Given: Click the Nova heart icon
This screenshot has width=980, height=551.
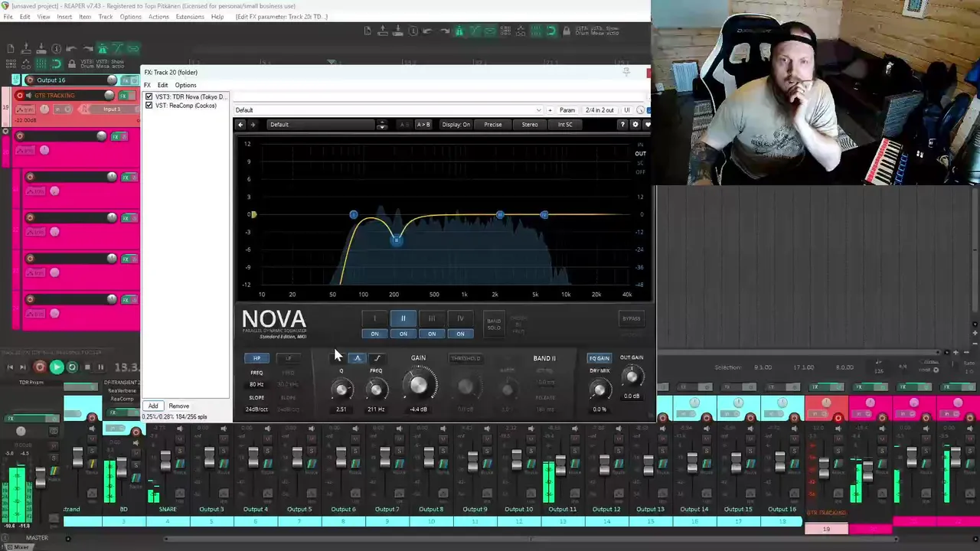Looking at the screenshot, I should [647, 125].
